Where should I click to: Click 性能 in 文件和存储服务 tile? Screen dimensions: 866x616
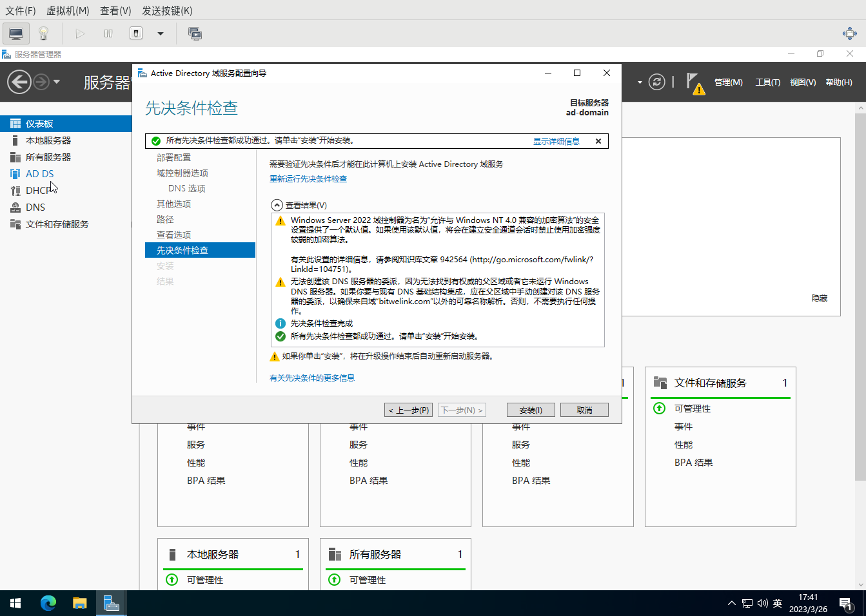point(684,445)
